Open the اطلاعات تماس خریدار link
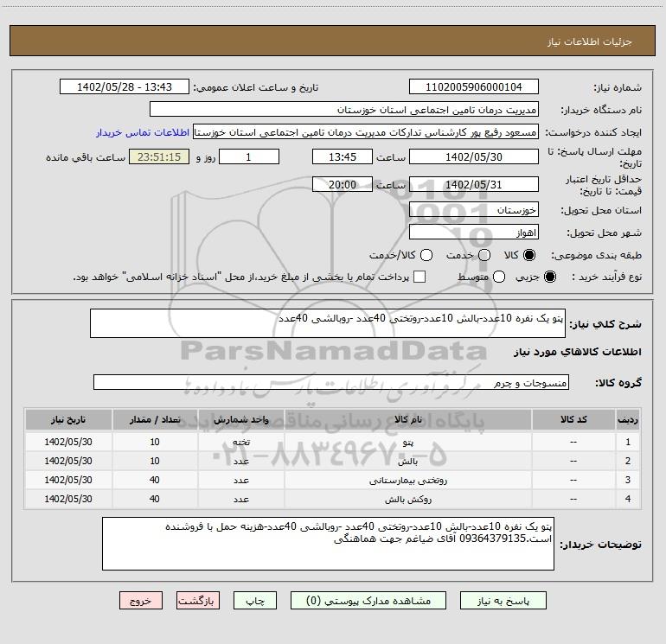666x644 pixels. 143,132
